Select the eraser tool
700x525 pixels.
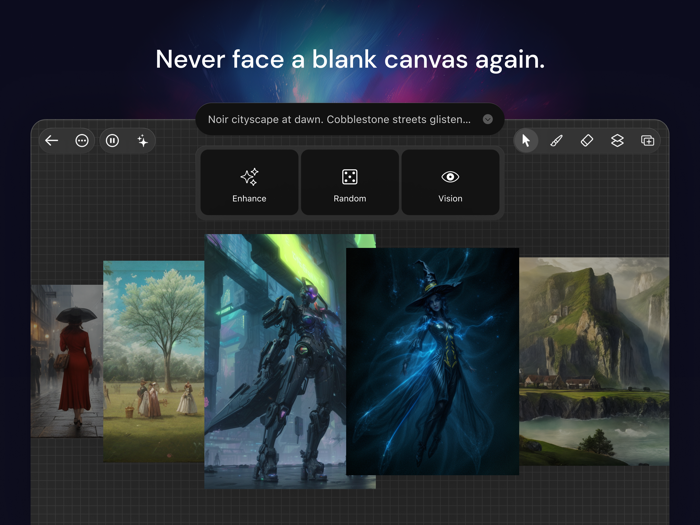(x=587, y=141)
